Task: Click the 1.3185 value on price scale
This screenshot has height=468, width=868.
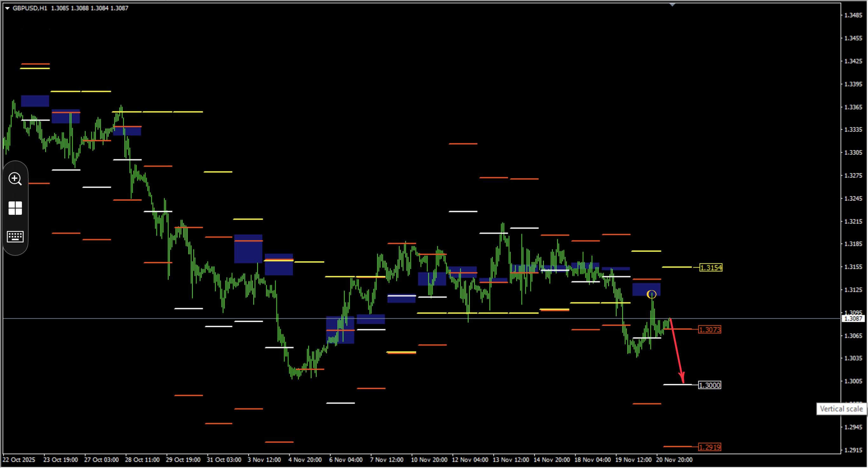Action: [x=853, y=244]
